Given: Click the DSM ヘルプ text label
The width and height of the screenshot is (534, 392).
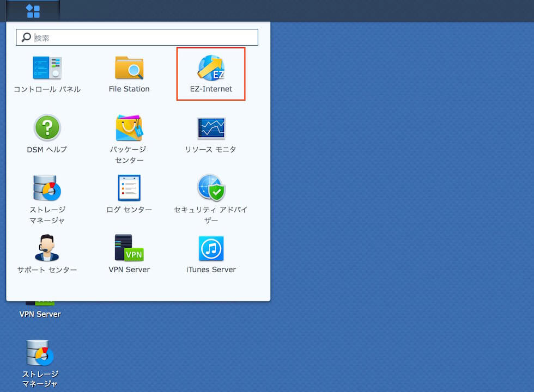Looking at the screenshot, I should pyautogui.click(x=47, y=149).
